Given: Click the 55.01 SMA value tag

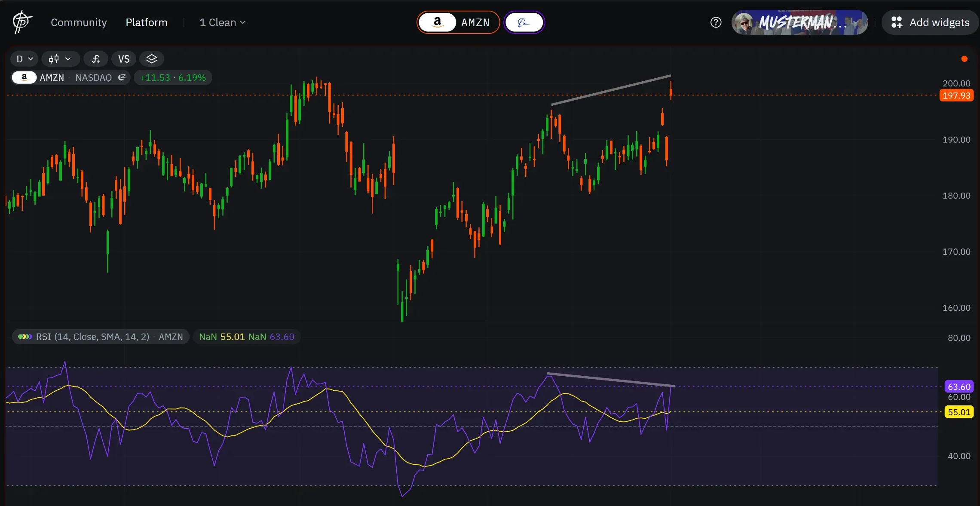Looking at the screenshot, I should point(959,412).
